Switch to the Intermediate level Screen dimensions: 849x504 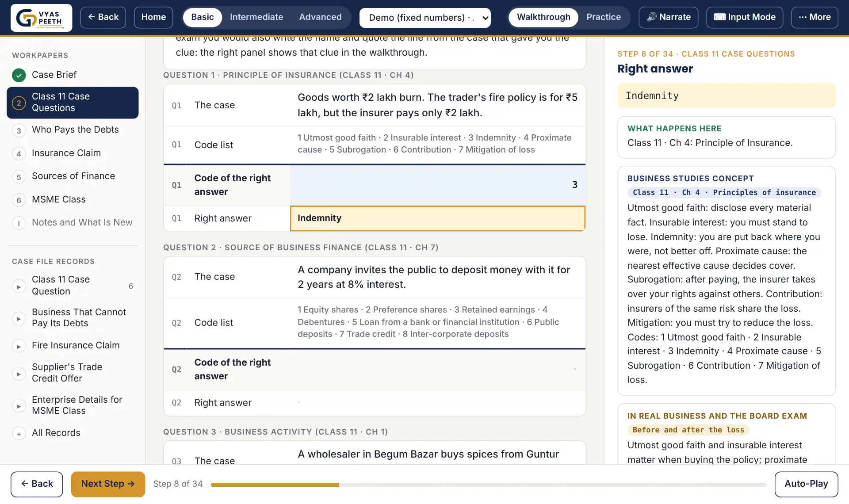pyautogui.click(x=256, y=17)
